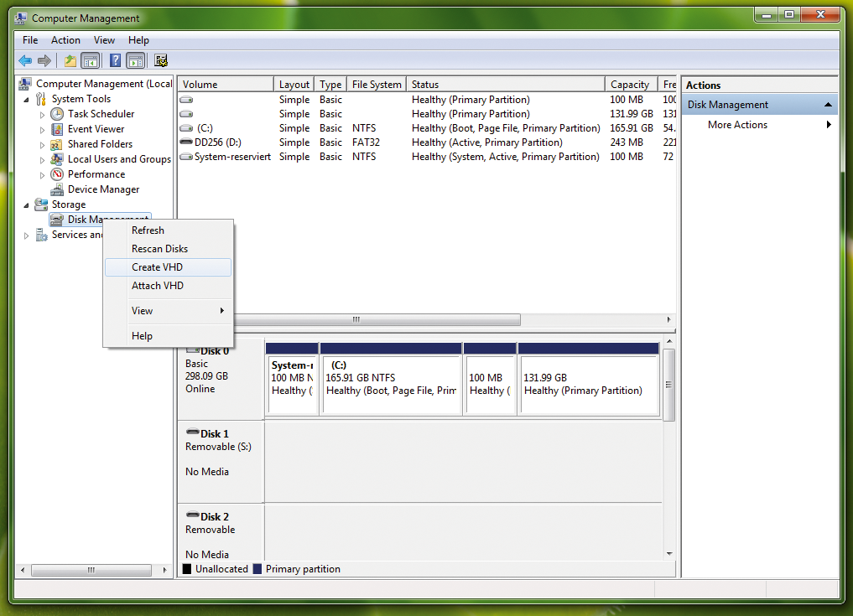The width and height of the screenshot is (853, 616).
Task: Click the Show/Hide Action Pane icon
Action: pyautogui.click(x=135, y=60)
